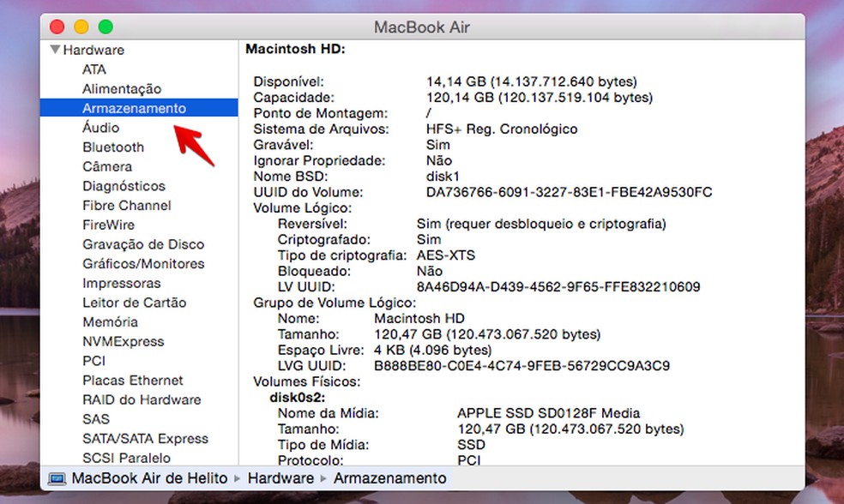
Task: Click the Nome BSD value disk1
Action: [443, 177]
